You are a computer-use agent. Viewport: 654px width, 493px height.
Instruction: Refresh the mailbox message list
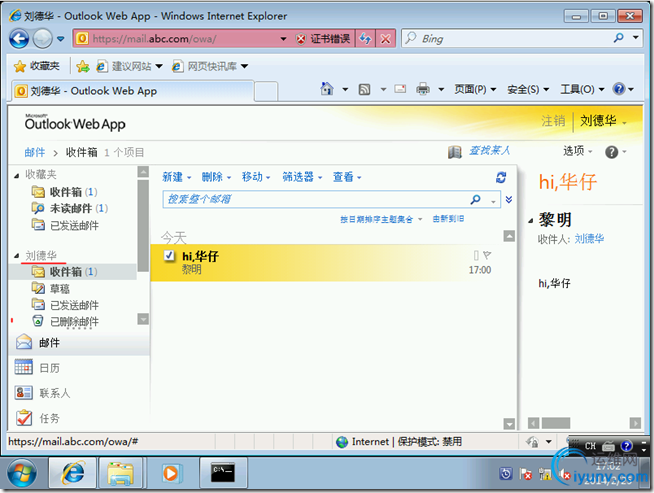[x=501, y=177]
